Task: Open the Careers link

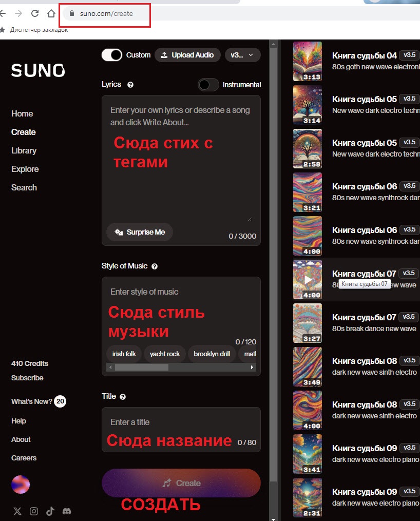Action: tap(24, 458)
